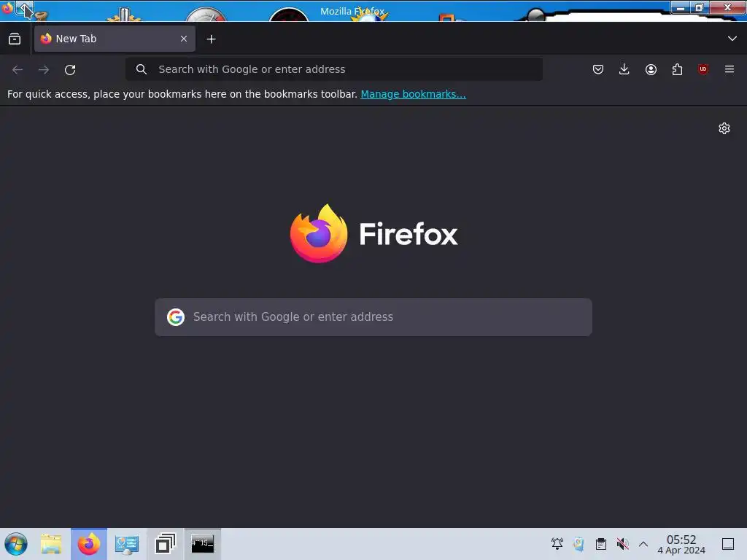Open the Save to Pocket icon

click(x=598, y=69)
